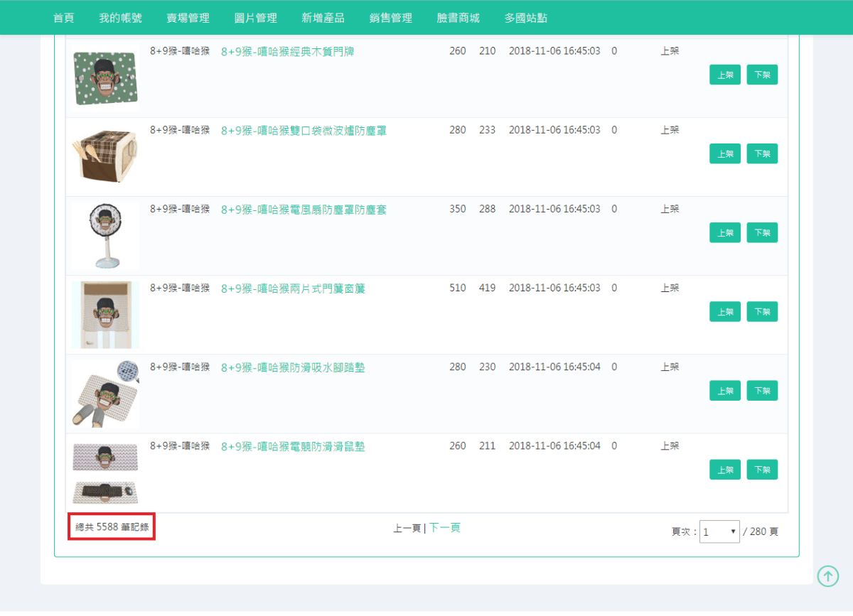This screenshot has width=853, height=616.
Task: Click 下架 button for 雙口袋微波爐防塵罩
Action: (x=762, y=153)
